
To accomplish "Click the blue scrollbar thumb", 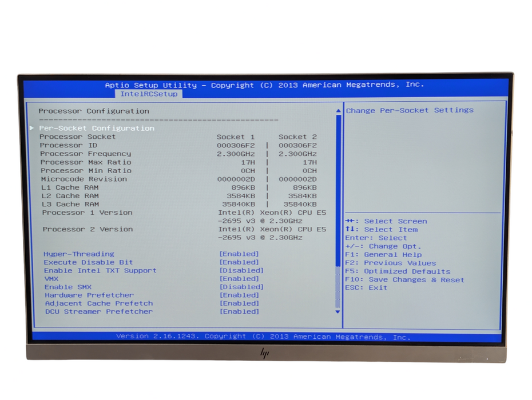I will tap(338, 190).
